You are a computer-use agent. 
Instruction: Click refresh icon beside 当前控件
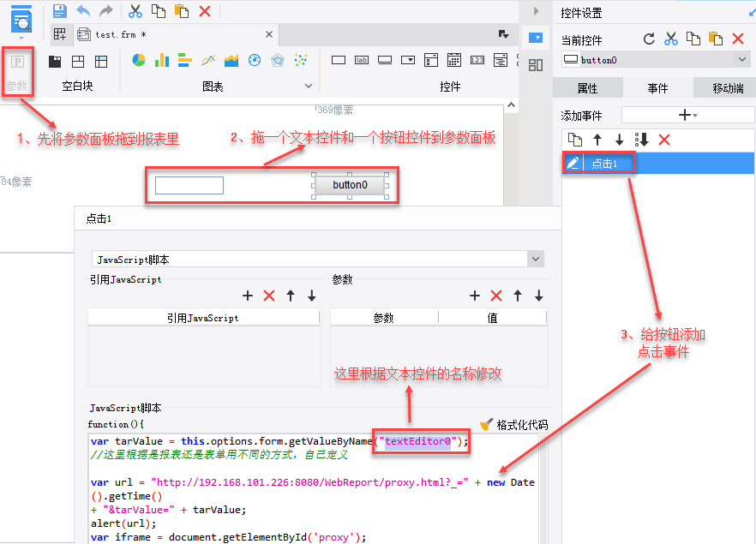pos(649,39)
